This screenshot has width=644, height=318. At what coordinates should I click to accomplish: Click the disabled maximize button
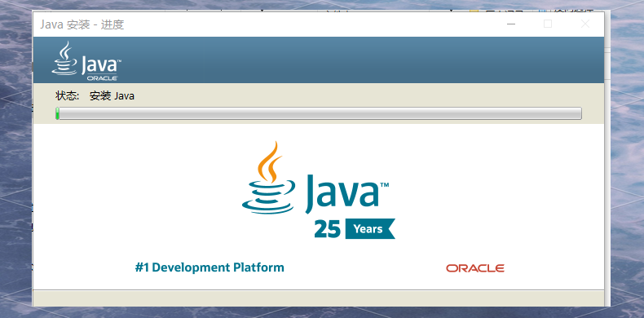pos(548,24)
